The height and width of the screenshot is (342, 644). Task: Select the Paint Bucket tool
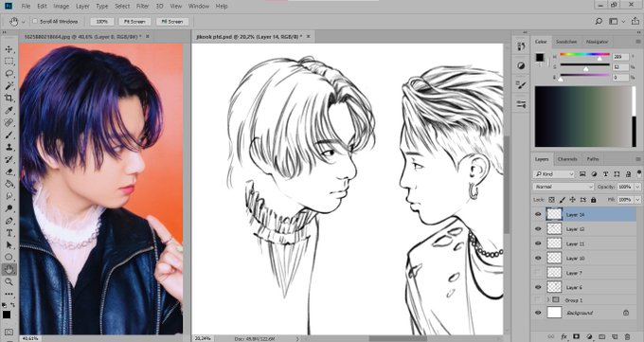pos(9,184)
